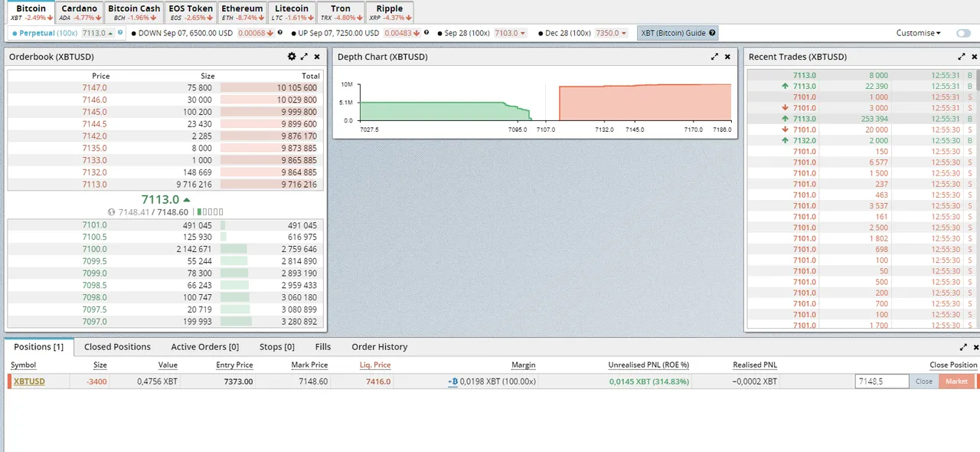Click the Close position button
The image size is (980, 452).
pos(924,382)
